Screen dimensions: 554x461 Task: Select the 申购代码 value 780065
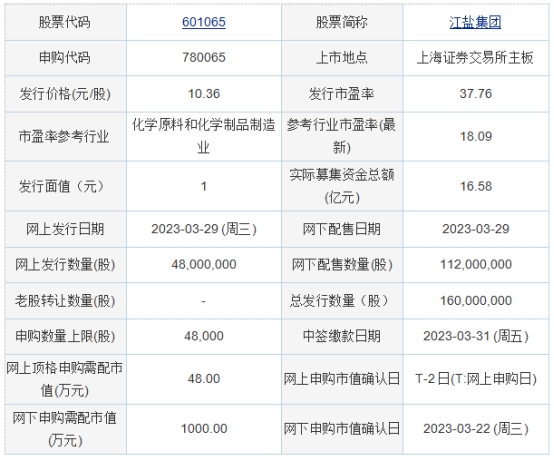[204, 57]
